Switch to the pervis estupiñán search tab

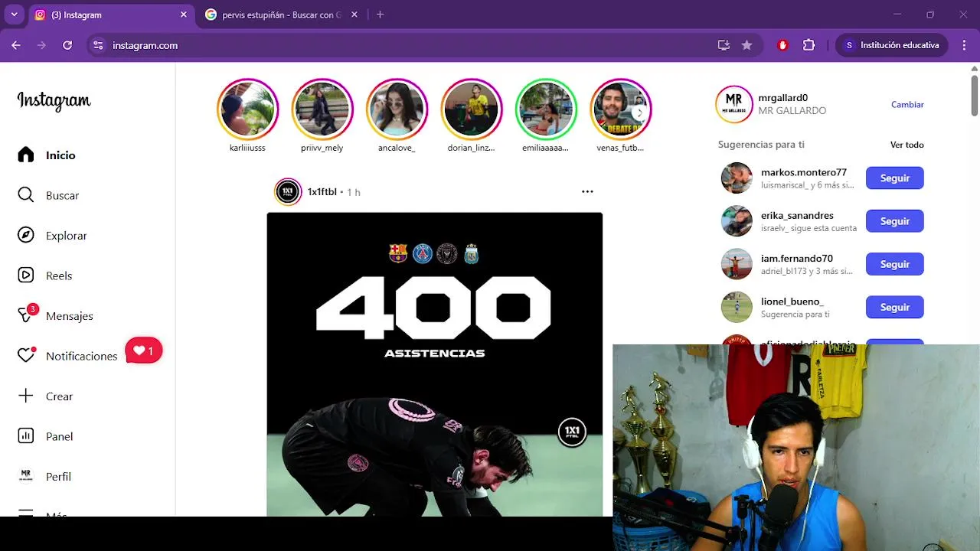[x=282, y=15]
